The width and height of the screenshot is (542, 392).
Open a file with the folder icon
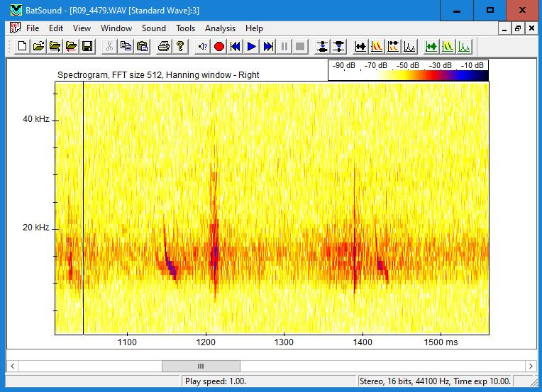tap(38, 47)
